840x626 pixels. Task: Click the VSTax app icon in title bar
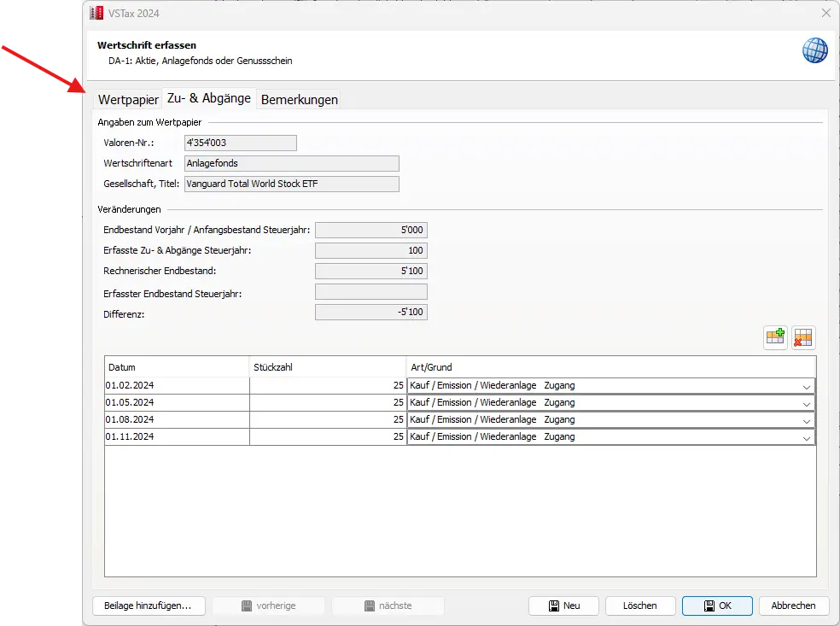97,13
